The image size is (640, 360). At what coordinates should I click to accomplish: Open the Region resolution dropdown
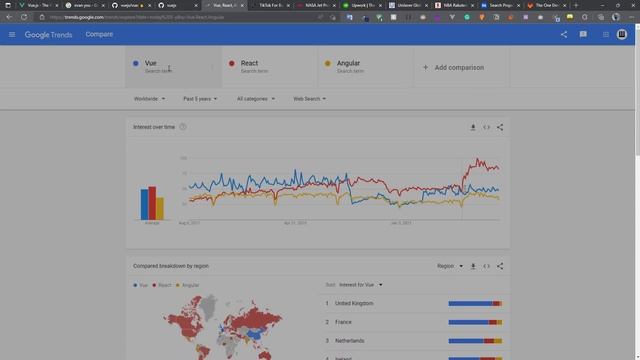click(x=450, y=266)
